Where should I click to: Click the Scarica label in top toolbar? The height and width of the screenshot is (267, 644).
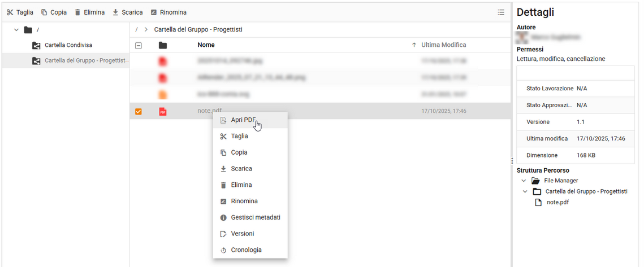[x=132, y=12]
